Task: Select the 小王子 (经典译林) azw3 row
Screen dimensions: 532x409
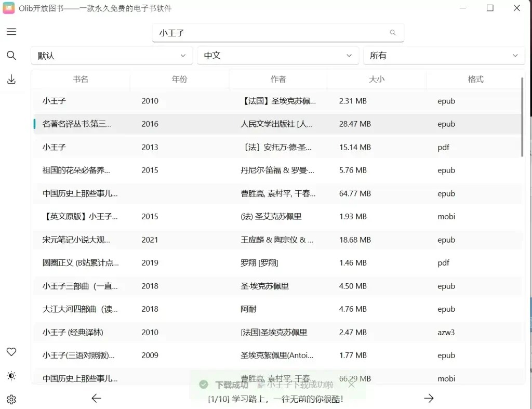Action: point(277,332)
